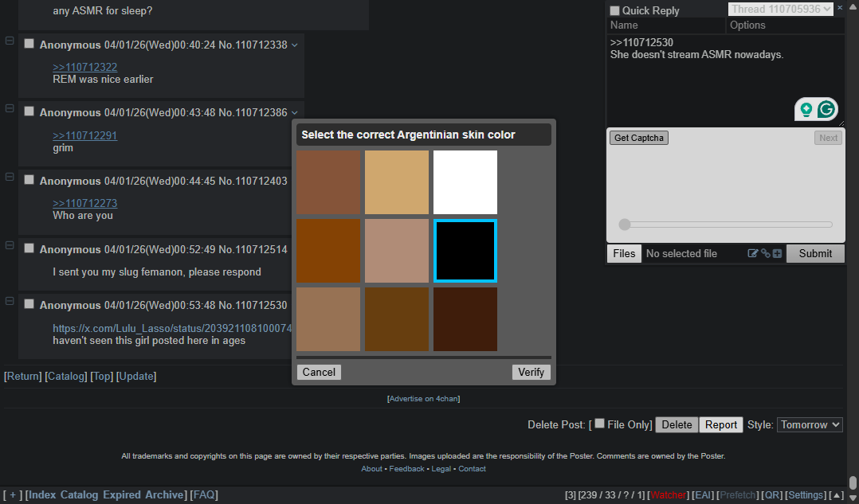Click the [Update] link
859x504 pixels.
tap(136, 377)
